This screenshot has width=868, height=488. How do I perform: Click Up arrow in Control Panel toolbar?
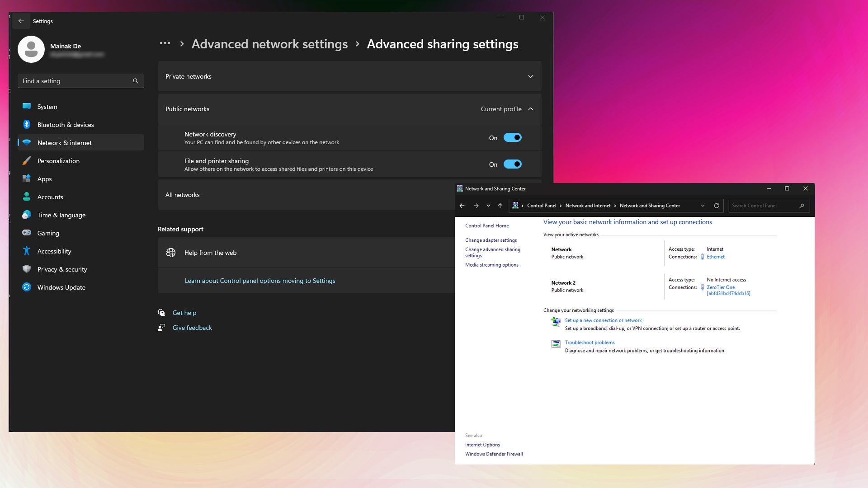[500, 206]
